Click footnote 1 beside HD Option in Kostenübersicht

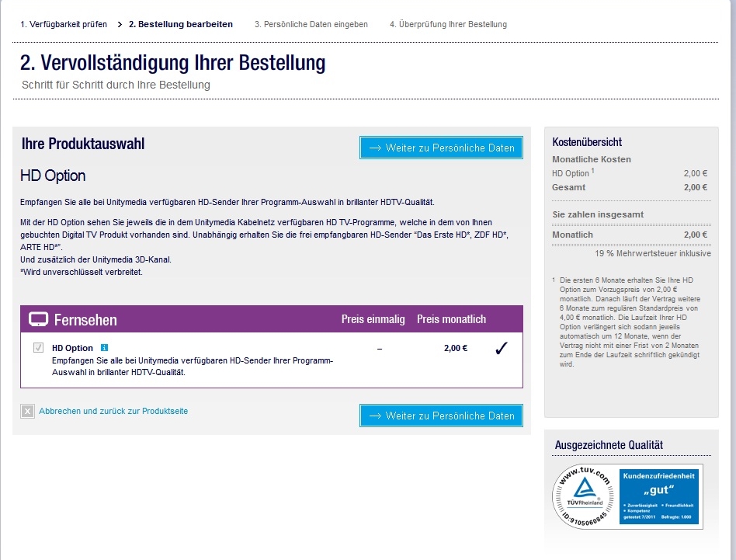pos(593,172)
